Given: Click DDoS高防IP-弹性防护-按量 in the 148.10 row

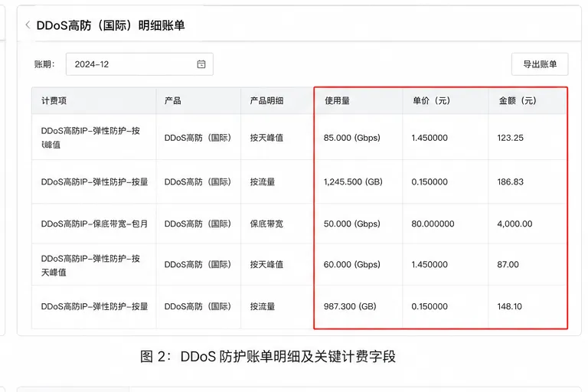Looking at the screenshot, I should (94, 306).
